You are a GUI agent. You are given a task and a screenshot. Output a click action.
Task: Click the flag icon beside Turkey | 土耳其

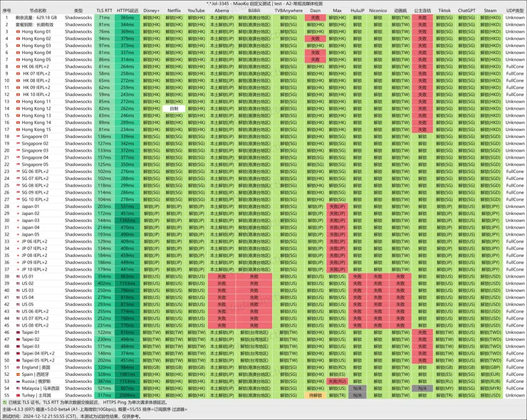click(x=18, y=396)
